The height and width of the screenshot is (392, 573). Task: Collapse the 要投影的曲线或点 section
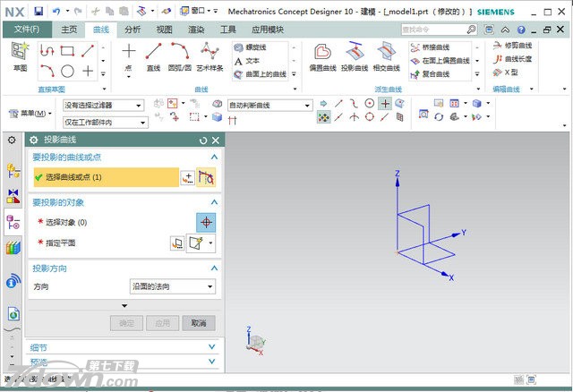pos(214,158)
